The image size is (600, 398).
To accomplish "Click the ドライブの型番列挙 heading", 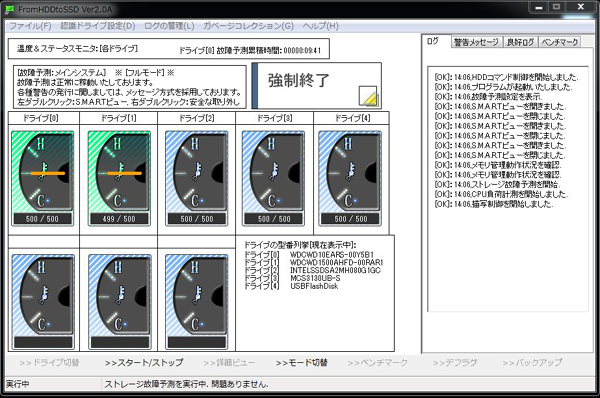I will coord(300,245).
